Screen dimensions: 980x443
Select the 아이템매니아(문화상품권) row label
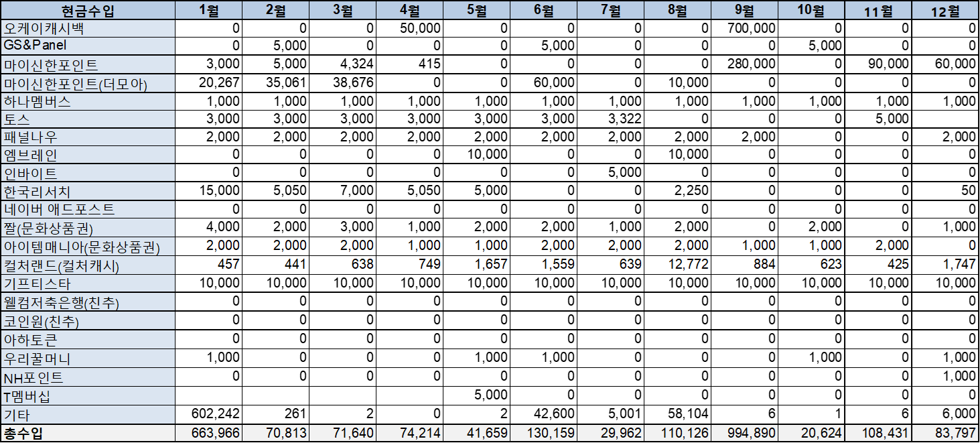point(88,246)
